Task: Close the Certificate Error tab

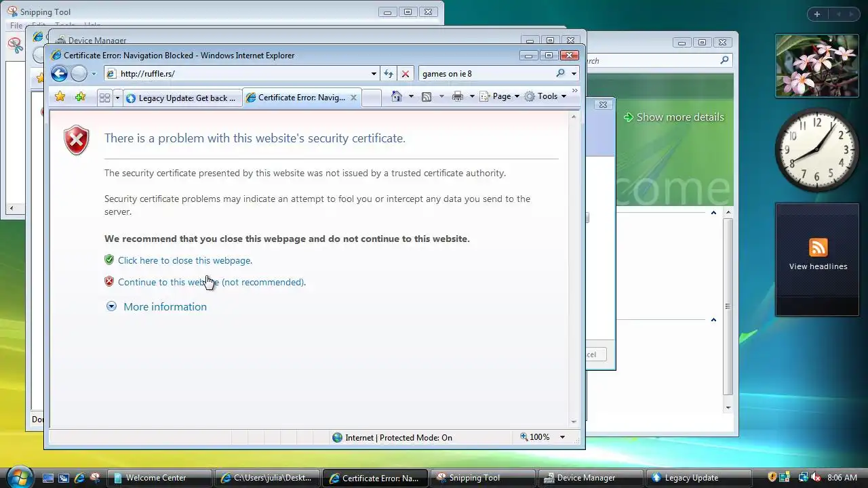Action: [x=353, y=98]
